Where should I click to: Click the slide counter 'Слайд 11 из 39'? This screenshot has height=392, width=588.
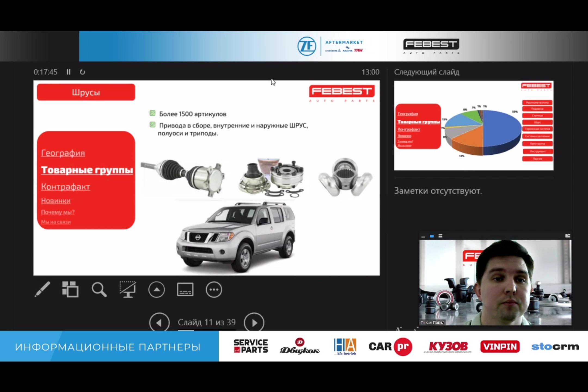(207, 322)
